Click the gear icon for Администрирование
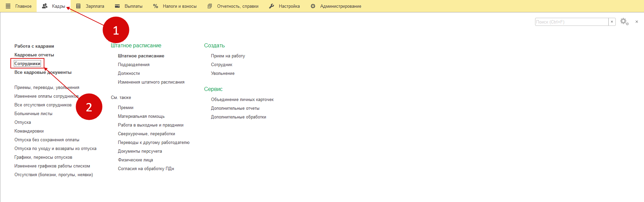The image size is (644, 202). 313,6
